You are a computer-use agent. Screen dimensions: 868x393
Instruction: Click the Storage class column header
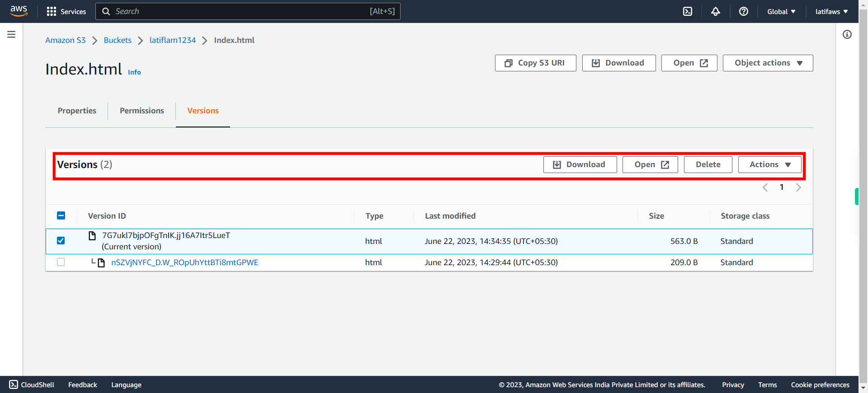(745, 216)
